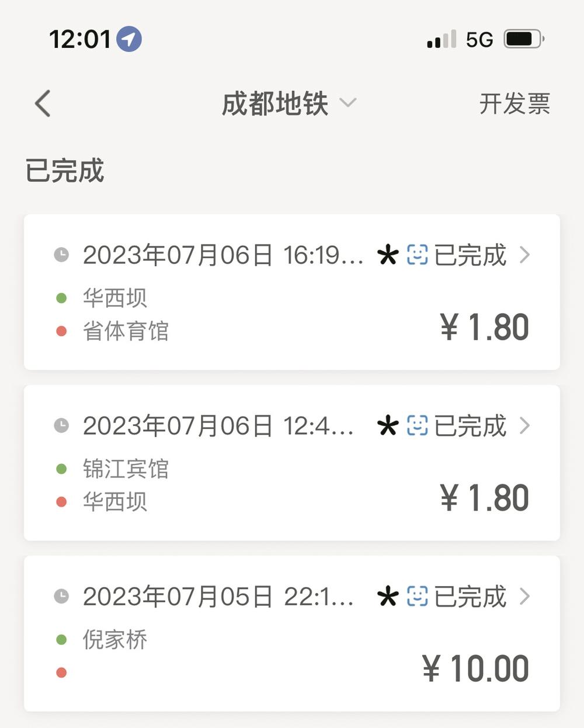The height and width of the screenshot is (728, 584).
Task: Tap the clock icon on July 05 trip
Action: [x=61, y=597]
